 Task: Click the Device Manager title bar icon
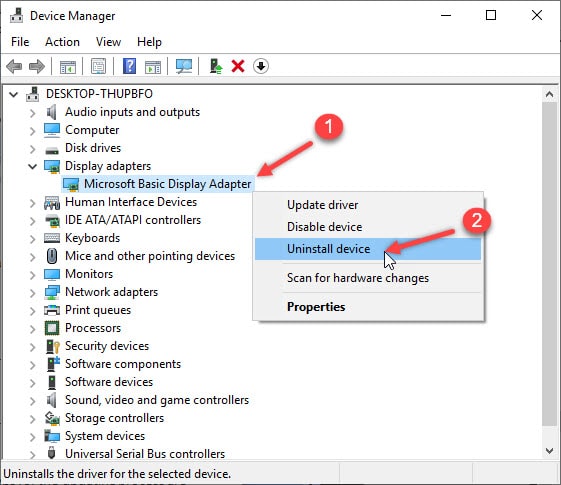click(x=16, y=16)
